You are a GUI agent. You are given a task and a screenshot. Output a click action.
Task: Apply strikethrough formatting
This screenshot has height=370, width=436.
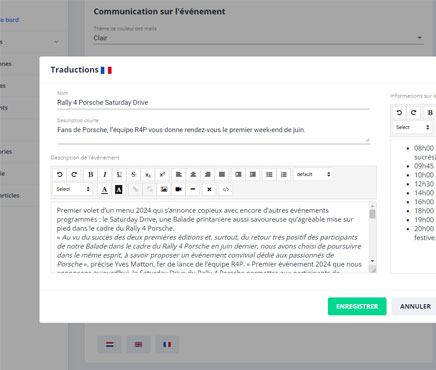tap(133, 174)
